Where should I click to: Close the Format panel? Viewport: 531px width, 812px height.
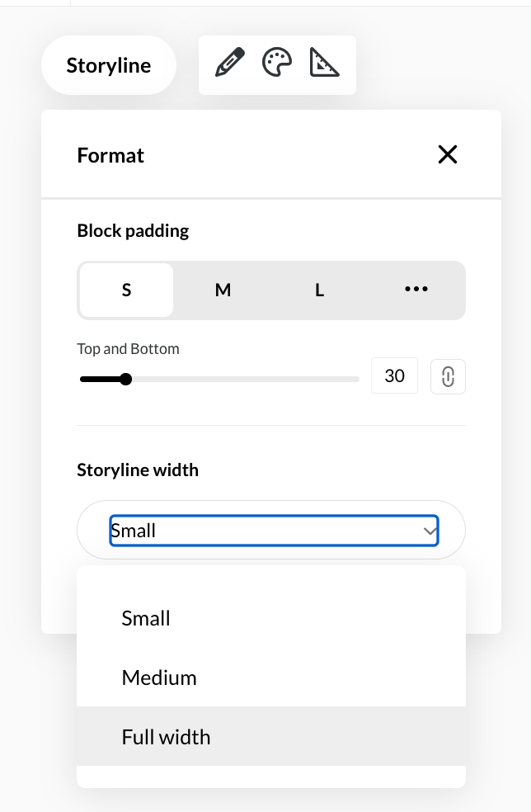[448, 154]
